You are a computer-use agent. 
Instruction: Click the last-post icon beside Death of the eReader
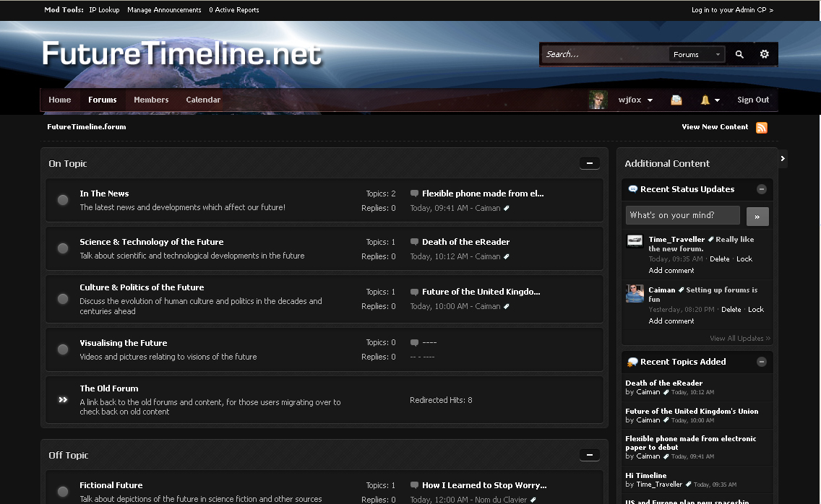tap(414, 242)
